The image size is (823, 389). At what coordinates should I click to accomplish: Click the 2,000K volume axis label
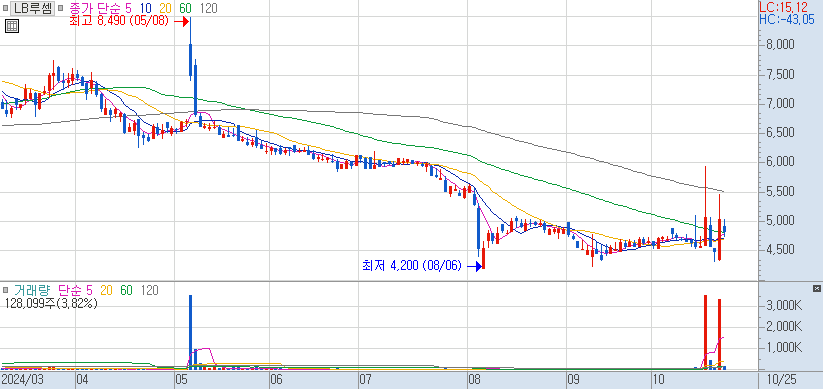coord(784,327)
